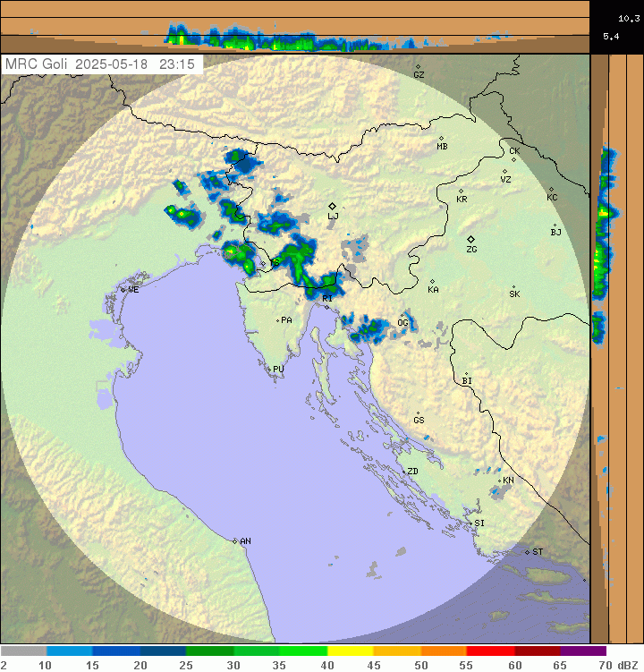644x672 pixels.
Task: Select the ZD city label
Action: [412, 472]
